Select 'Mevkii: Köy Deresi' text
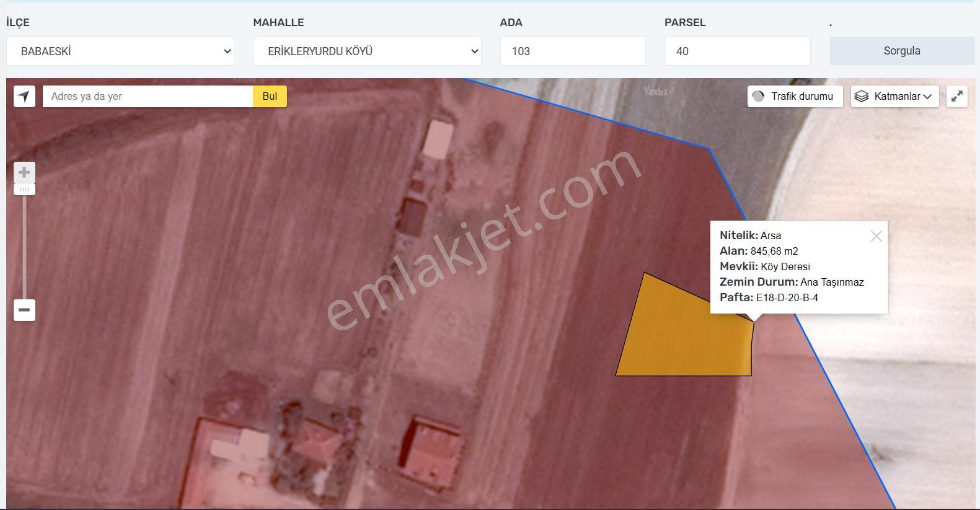The image size is (980, 510). pos(765,266)
